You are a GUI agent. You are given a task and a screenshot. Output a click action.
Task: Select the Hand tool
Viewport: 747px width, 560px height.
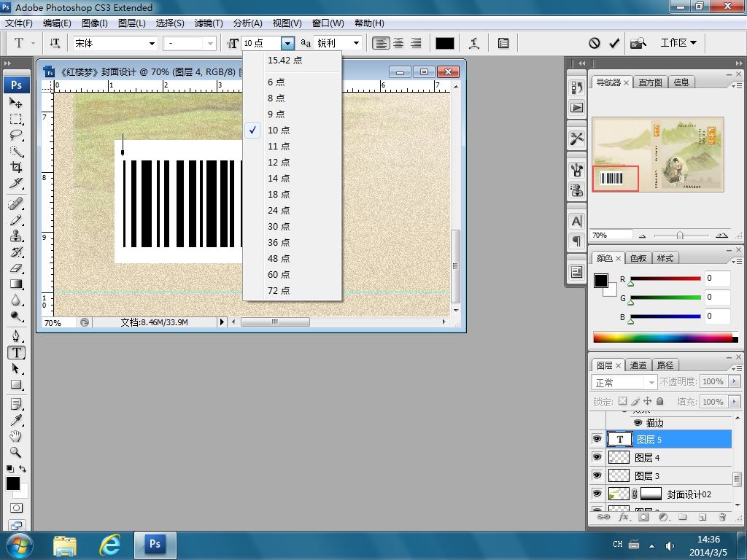pyautogui.click(x=16, y=437)
